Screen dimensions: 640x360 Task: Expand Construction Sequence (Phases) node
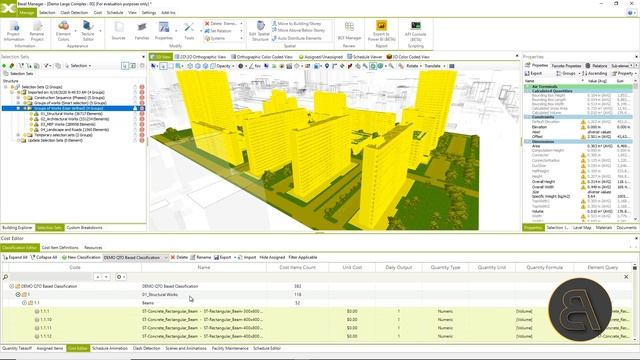(18, 98)
